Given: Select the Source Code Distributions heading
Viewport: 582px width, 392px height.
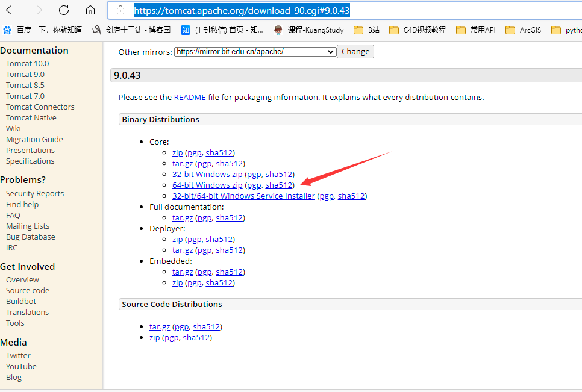Looking at the screenshot, I should [x=172, y=305].
